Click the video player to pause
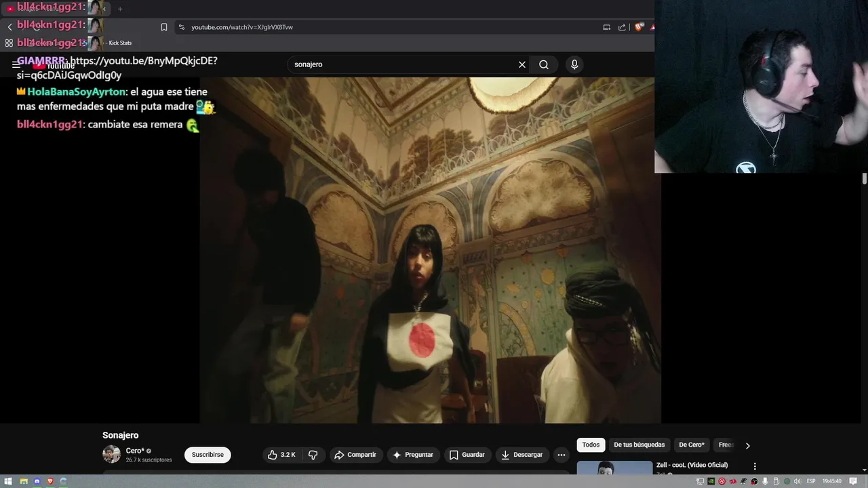 coord(430,250)
